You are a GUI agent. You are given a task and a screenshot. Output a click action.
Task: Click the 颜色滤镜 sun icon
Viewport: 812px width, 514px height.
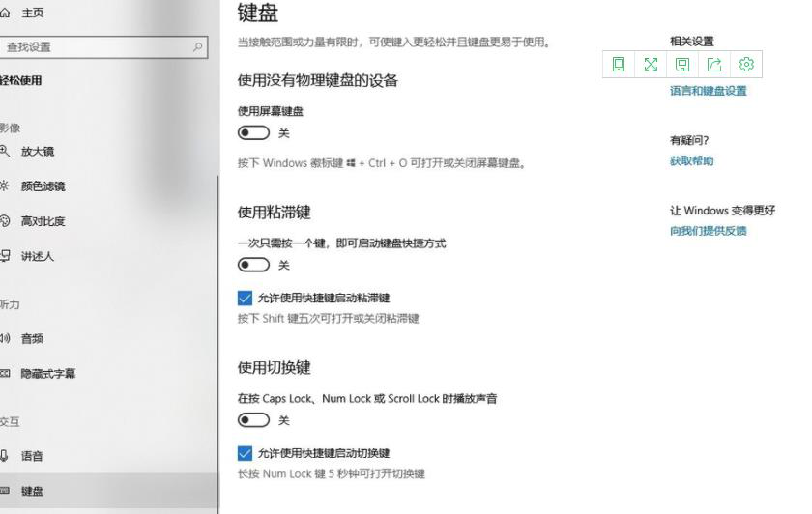(x=4, y=186)
